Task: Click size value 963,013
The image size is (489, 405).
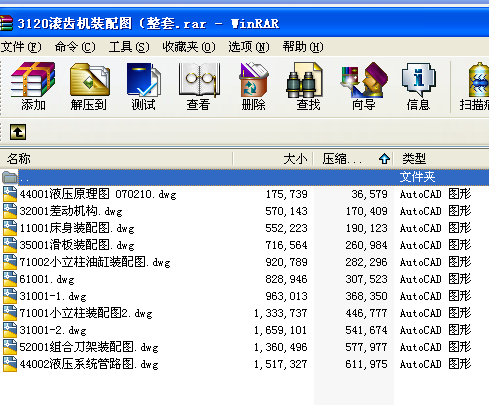Action: [x=286, y=296]
